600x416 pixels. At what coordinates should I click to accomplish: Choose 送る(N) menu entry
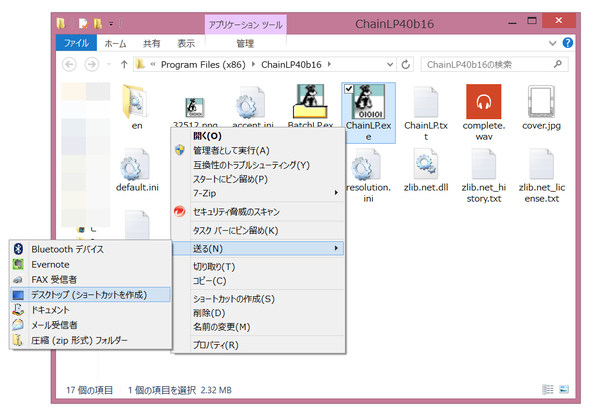(258, 248)
